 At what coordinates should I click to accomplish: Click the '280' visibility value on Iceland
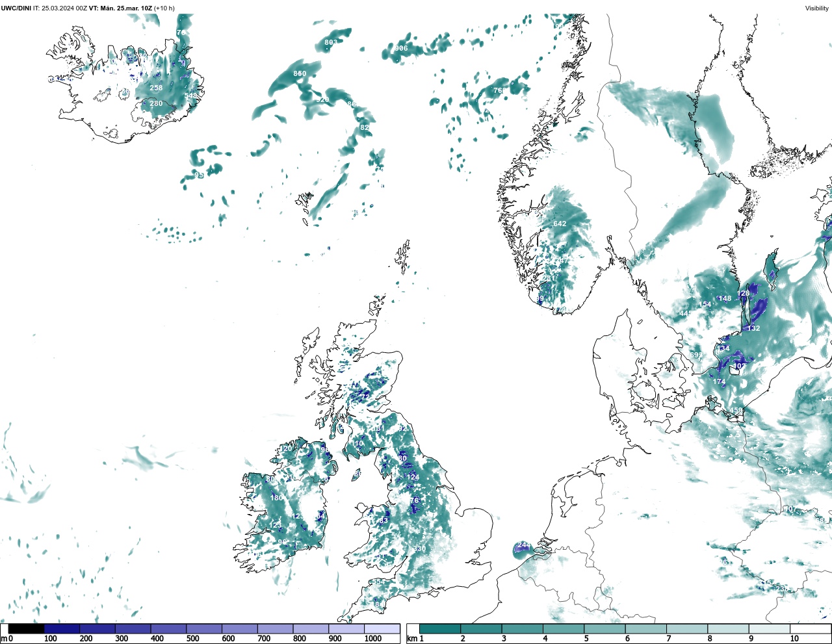[x=156, y=103]
